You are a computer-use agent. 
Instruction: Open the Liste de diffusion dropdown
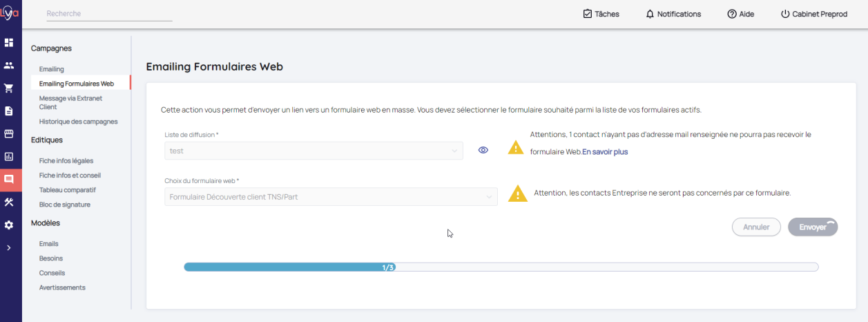coord(314,151)
